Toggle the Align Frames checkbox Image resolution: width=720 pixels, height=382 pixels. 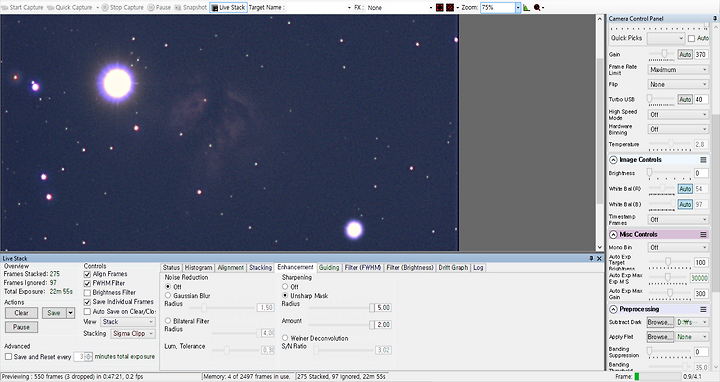click(x=87, y=274)
